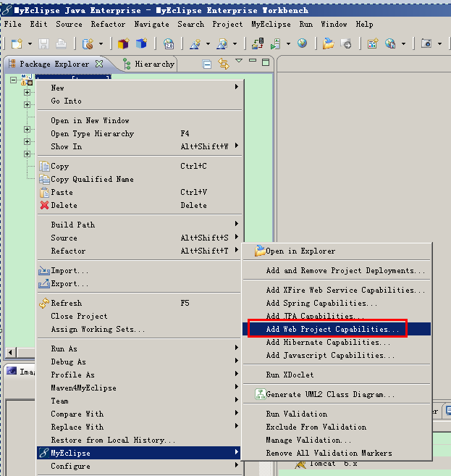The image size is (451, 476).
Task: Choose Open in Explorer in submenu
Action: [x=337, y=251]
